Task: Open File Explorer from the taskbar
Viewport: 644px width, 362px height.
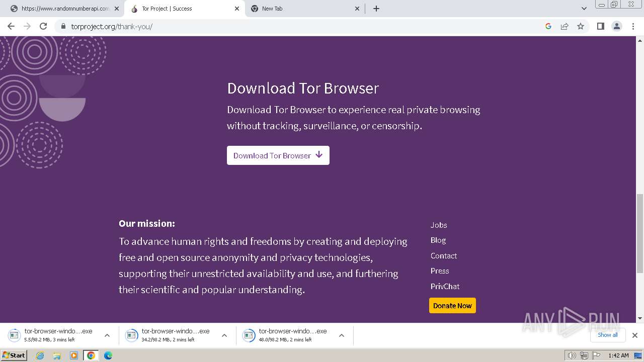Action: coord(57,355)
